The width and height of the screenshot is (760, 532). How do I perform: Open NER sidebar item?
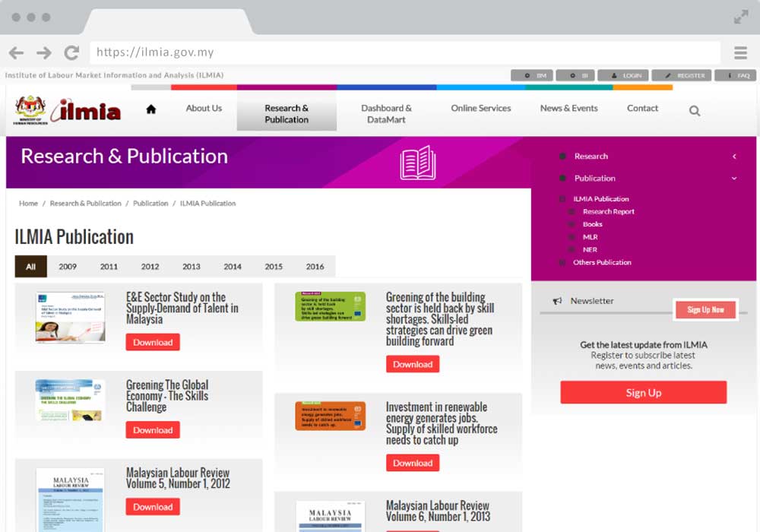[x=590, y=249]
